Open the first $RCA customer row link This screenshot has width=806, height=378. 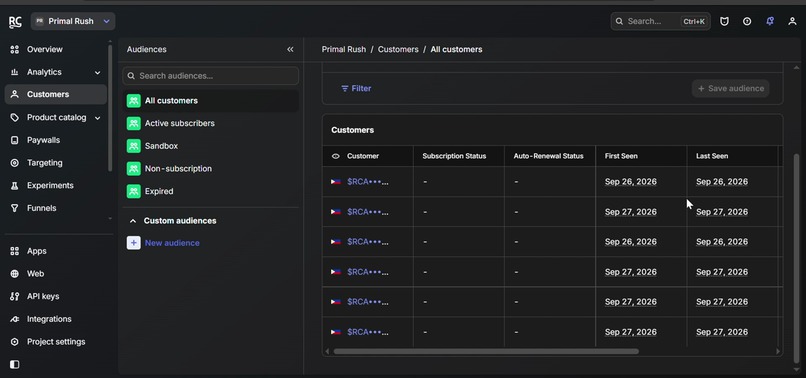tap(368, 182)
